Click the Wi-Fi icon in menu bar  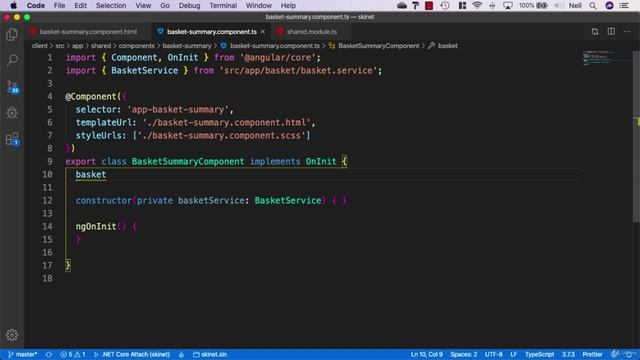click(x=477, y=5)
